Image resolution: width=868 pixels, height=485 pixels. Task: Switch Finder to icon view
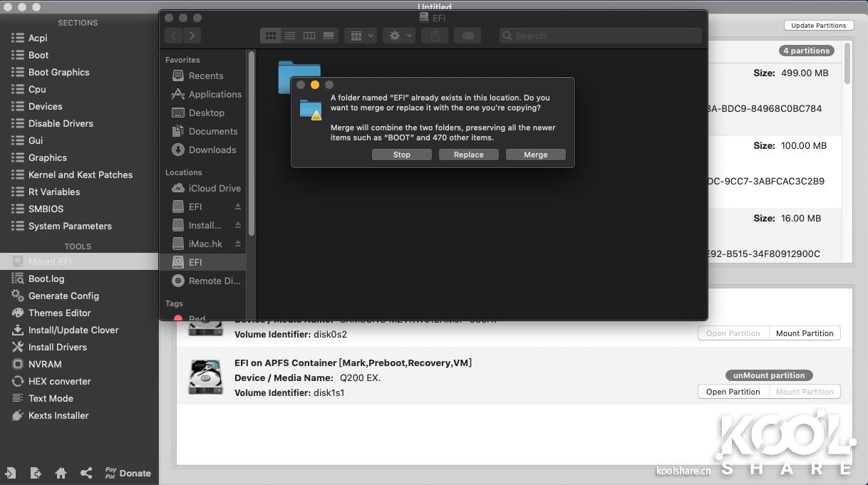coord(271,36)
